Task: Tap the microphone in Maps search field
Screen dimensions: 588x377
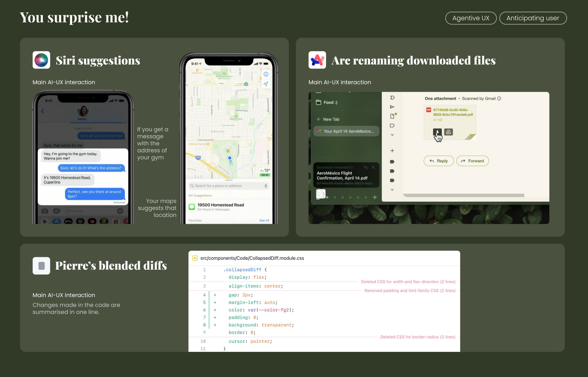Action: (265, 186)
